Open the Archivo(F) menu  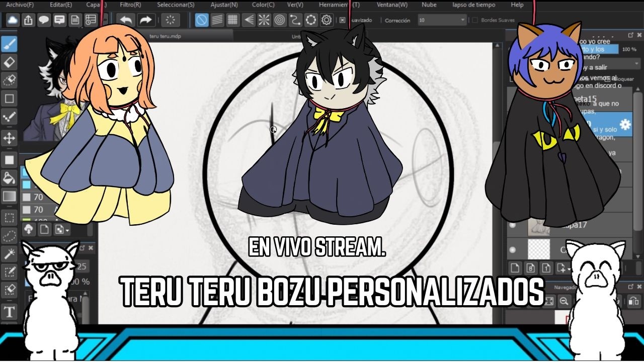pos(20,5)
